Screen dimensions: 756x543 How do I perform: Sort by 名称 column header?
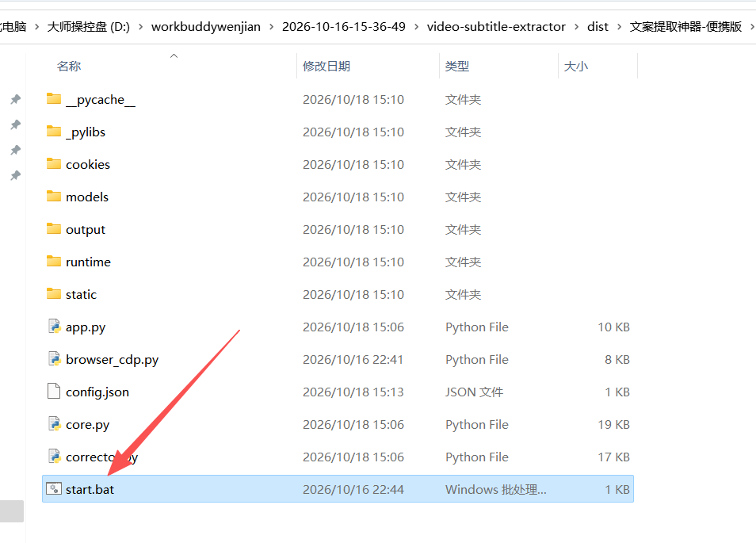[68, 66]
